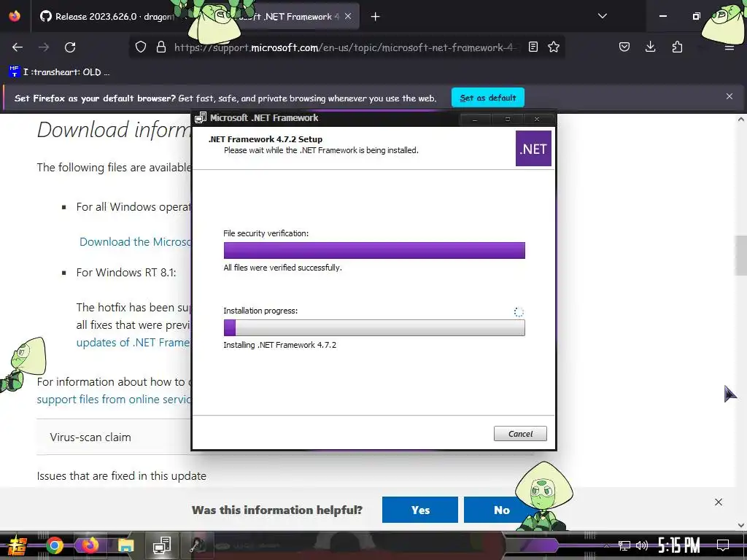Switch to GitHub Release 2023.626.0 tab
Image resolution: width=747 pixels, height=560 pixels.
point(107,17)
